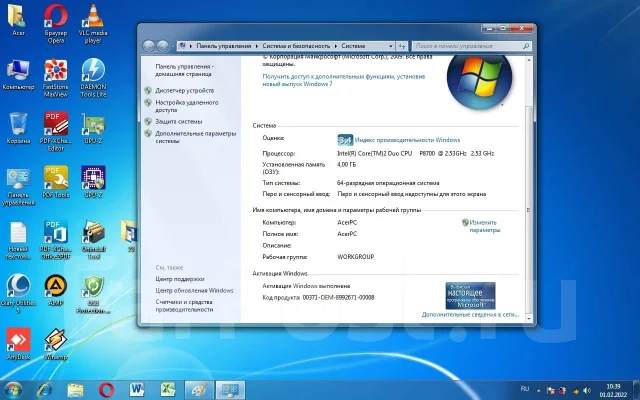Screen dimensions: 640x400
Task: Open the address bar history dropdown
Action: tap(391, 46)
